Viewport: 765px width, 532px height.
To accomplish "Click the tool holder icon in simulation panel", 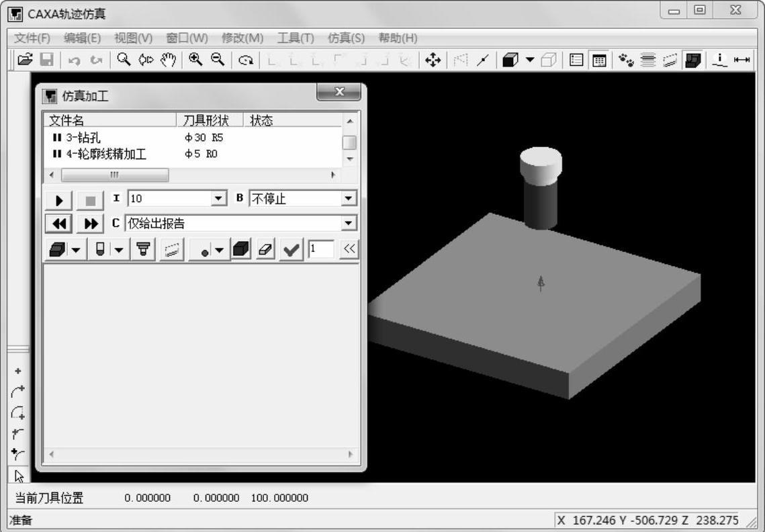I will click(x=143, y=249).
